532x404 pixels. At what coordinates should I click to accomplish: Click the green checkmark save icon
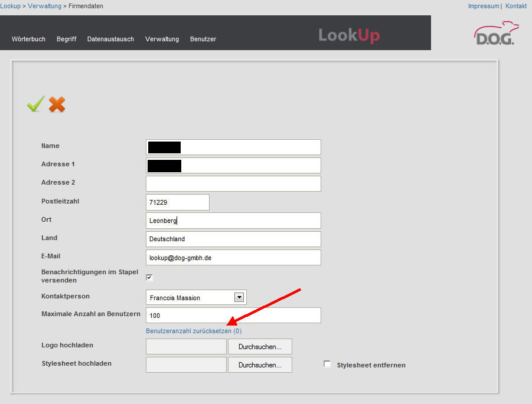pos(35,104)
